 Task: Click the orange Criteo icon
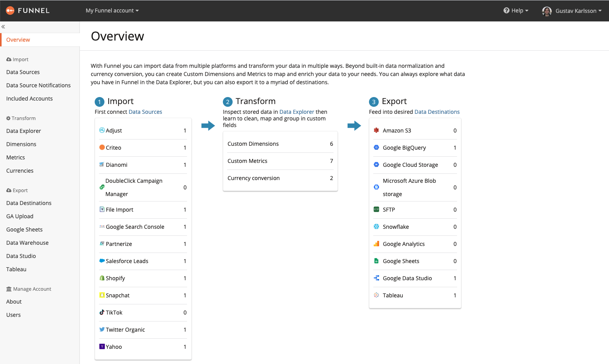point(102,147)
